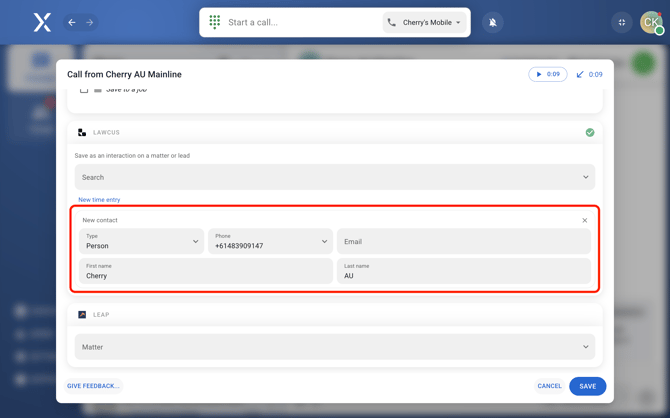Screen dimensions: 670x418
Task: Click the collapse window icon beside avatar
Action: pos(622,22)
